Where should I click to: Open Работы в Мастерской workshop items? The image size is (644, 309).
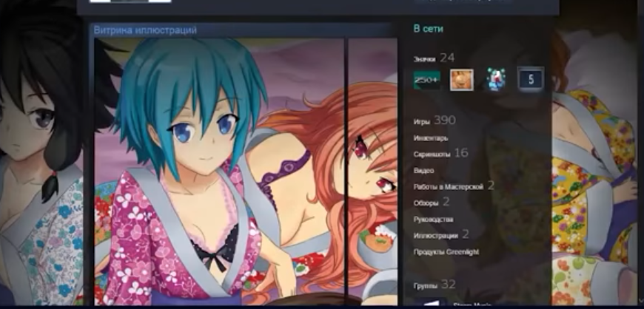click(x=448, y=187)
